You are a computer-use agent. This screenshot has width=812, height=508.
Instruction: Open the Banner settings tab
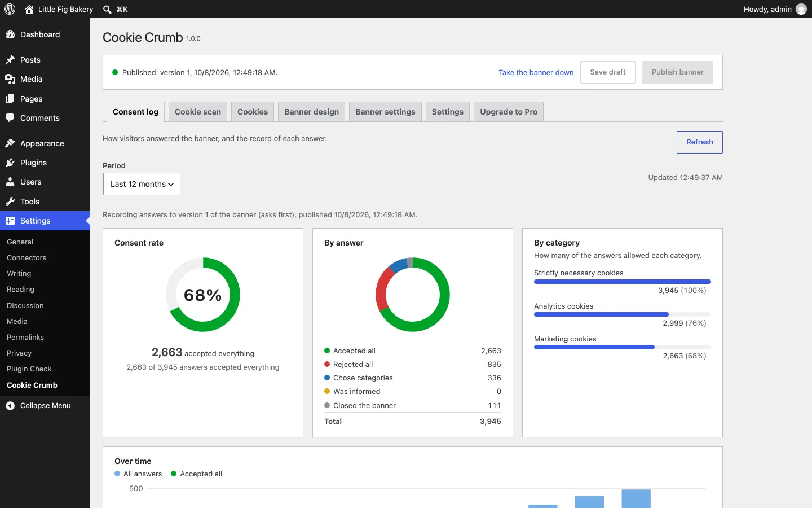[385, 112]
